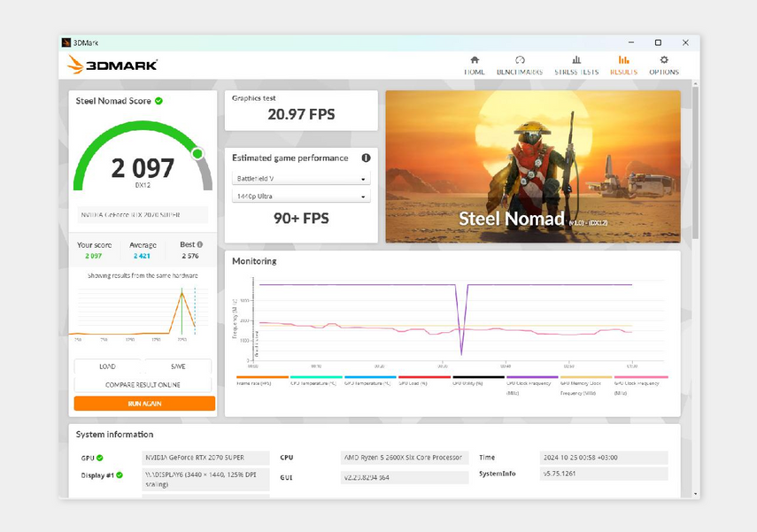This screenshot has height=532, width=757.
Task: Toggle the teal CPU Temperature legend series
Action: (x=316, y=381)
